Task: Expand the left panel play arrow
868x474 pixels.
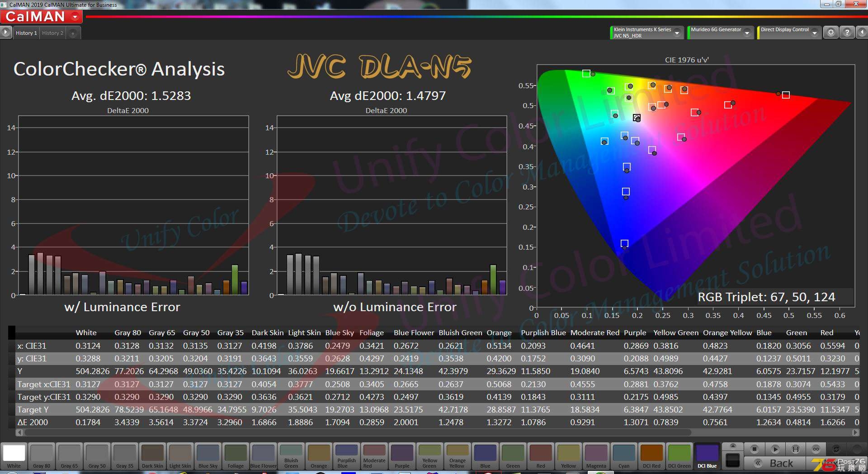Action: [x=6, y=33]
